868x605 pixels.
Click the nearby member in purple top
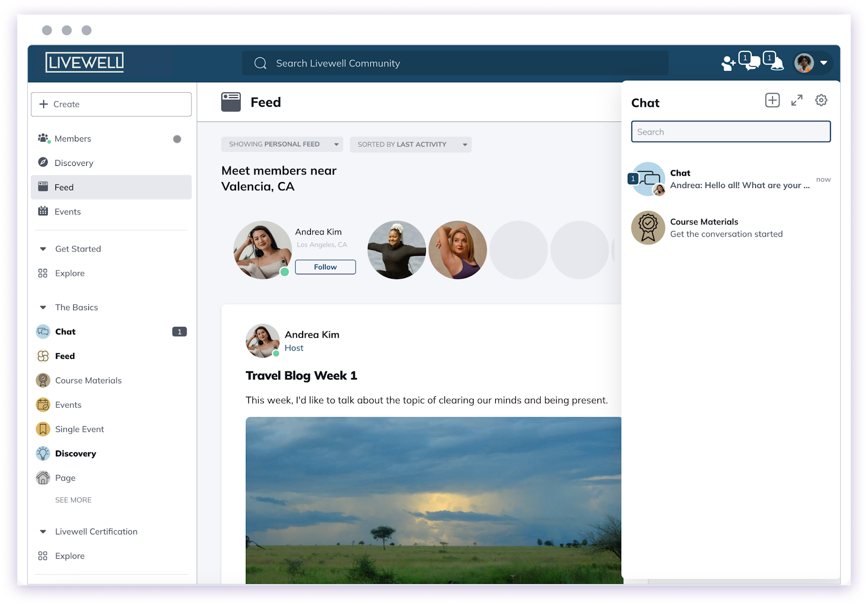(x=458, y=250)
